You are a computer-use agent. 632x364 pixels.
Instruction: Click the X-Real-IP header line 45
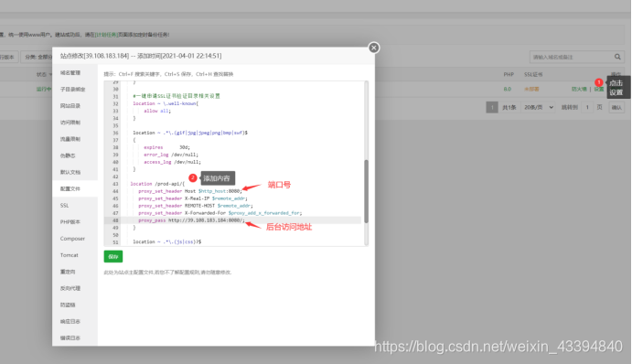click(193, 198)
